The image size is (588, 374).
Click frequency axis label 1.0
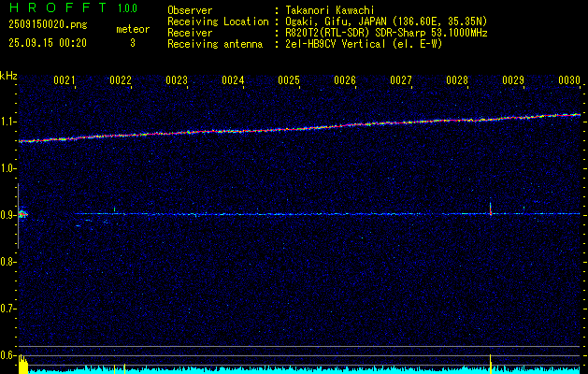pos(7,168)
